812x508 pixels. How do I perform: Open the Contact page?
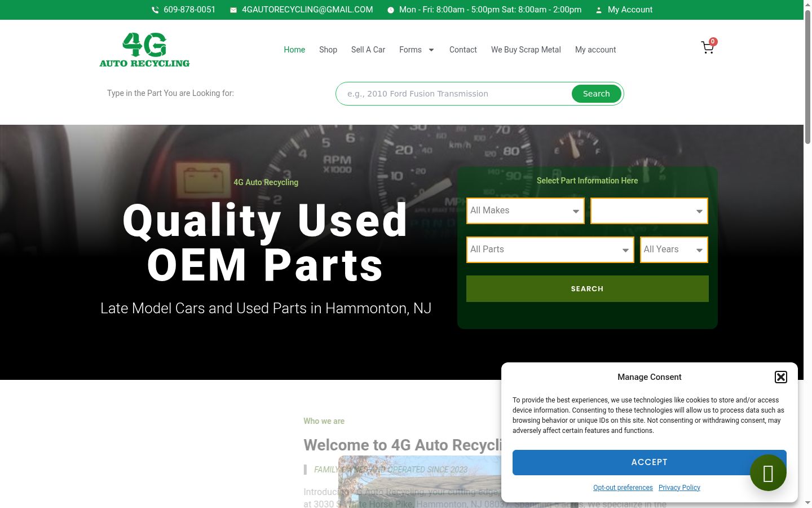pos(463,50)
